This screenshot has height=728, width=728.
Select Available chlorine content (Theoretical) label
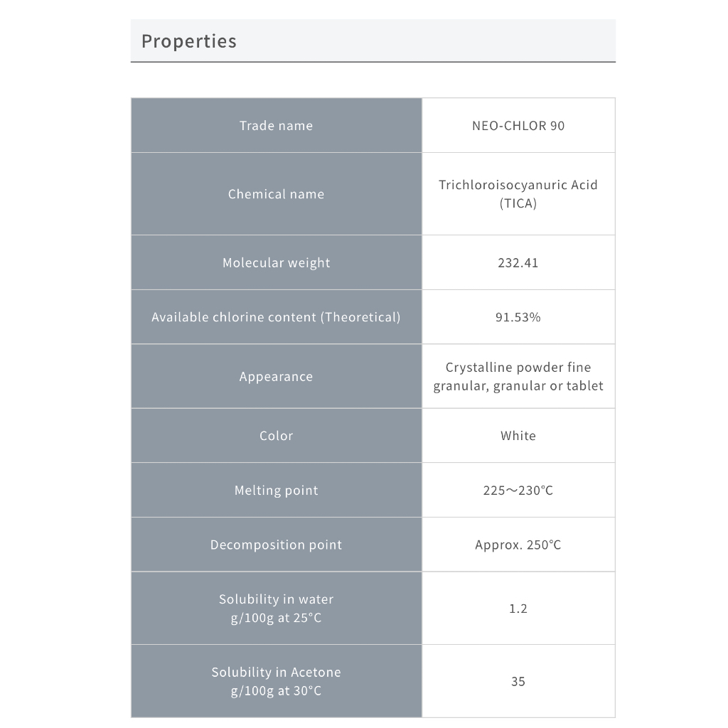click(x=277, y=317)
